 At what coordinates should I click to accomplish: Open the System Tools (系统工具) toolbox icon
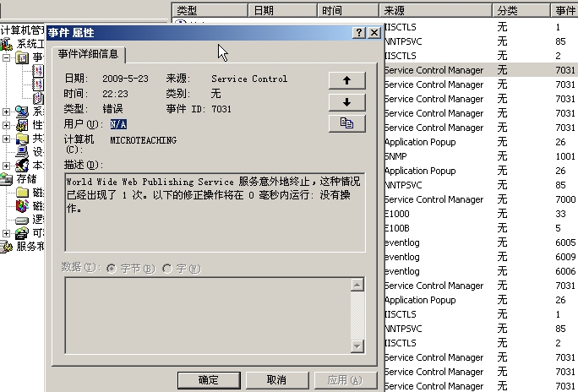coord(6,44)
